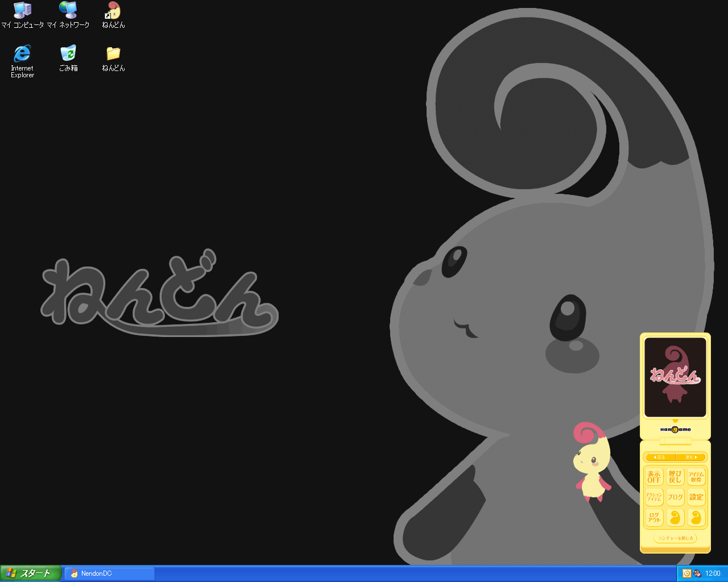This screenshot has width=728, height=582.
Task: Open the マイ ネットワーク desktop icon
Action: coord(68,10)
